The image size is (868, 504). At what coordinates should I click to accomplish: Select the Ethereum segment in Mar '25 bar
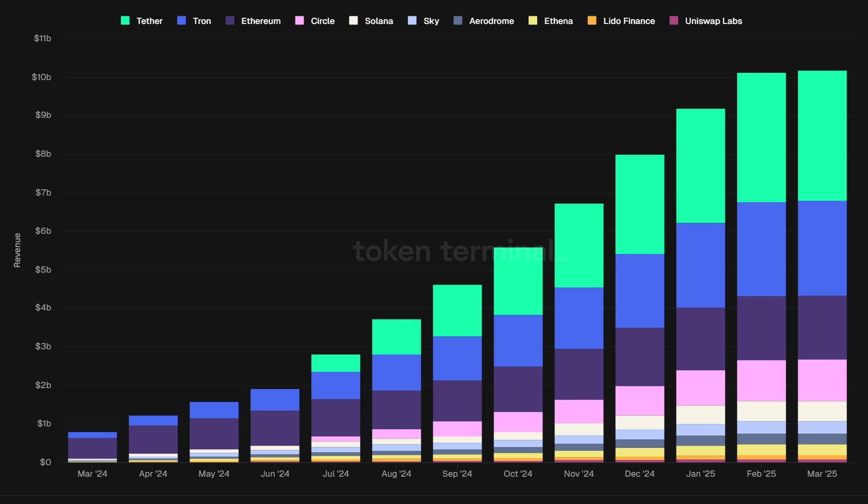[x=822, y=328]
